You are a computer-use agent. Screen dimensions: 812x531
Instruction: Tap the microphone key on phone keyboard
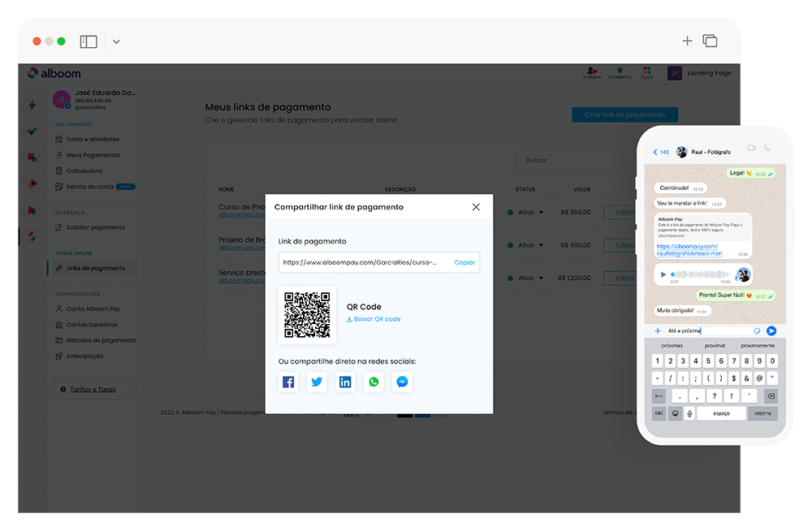[689, 414]
